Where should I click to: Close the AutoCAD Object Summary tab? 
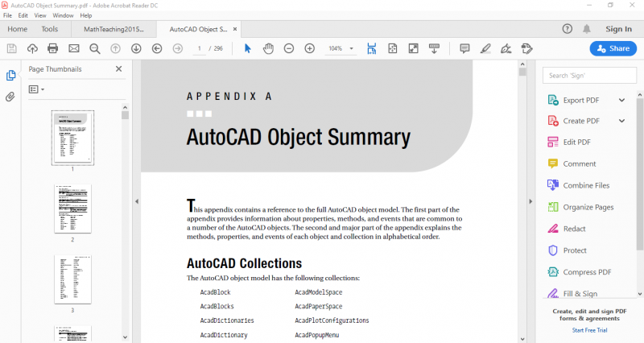pos(235,29)
